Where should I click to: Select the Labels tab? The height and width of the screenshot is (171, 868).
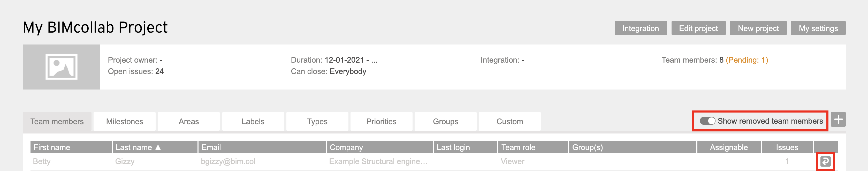tap(253, 121)
